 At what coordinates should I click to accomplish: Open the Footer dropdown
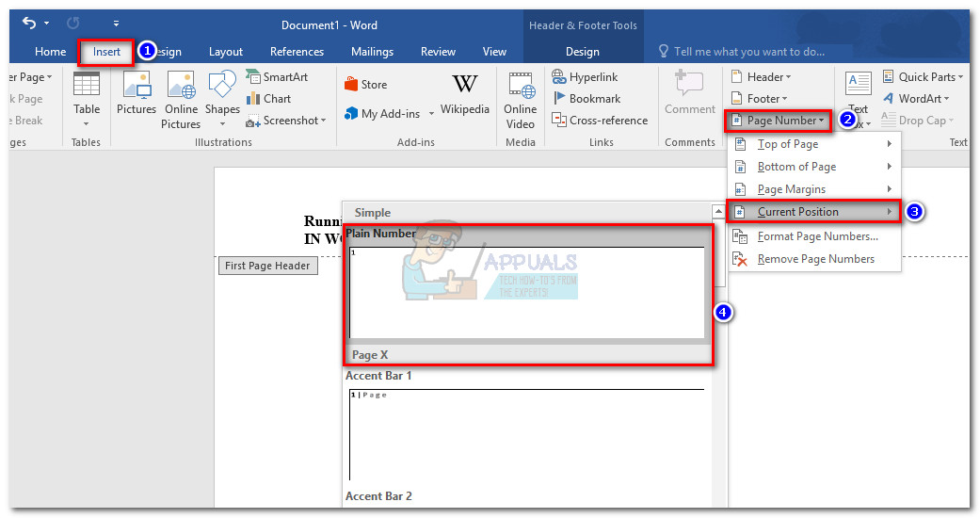pyautogui.click(x=760, y=99)
